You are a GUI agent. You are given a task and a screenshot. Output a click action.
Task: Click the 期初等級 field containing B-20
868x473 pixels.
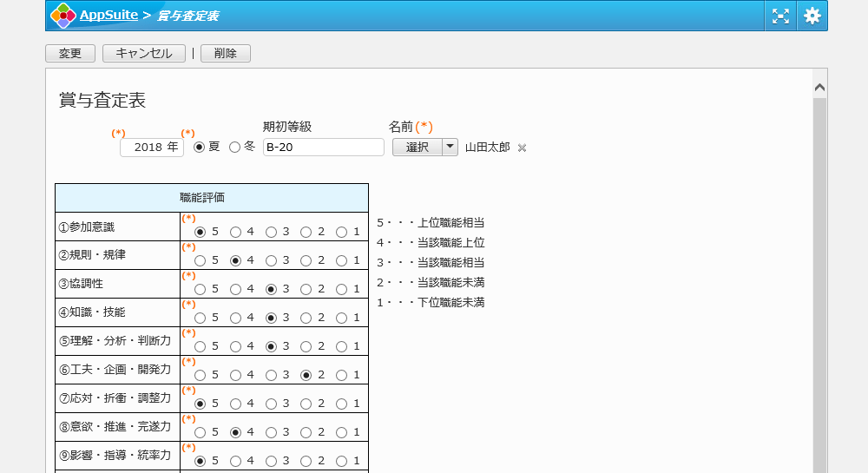tap(323, 148)
